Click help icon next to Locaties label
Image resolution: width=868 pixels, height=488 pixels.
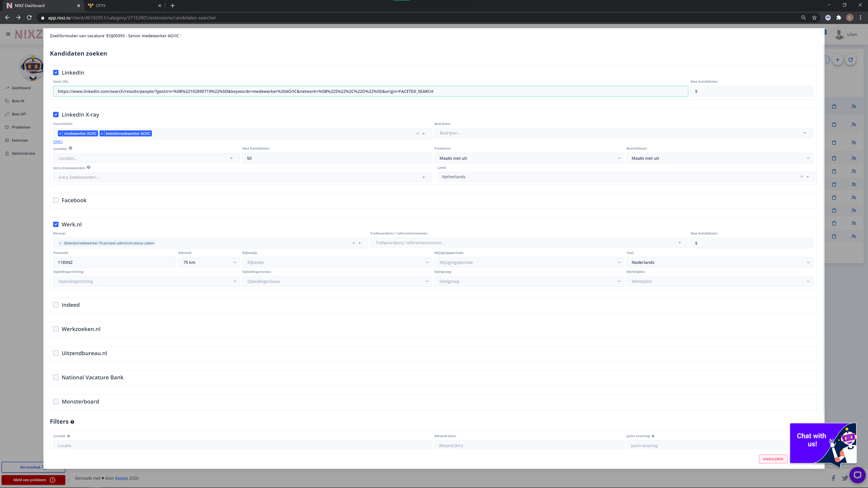(71, 148)
